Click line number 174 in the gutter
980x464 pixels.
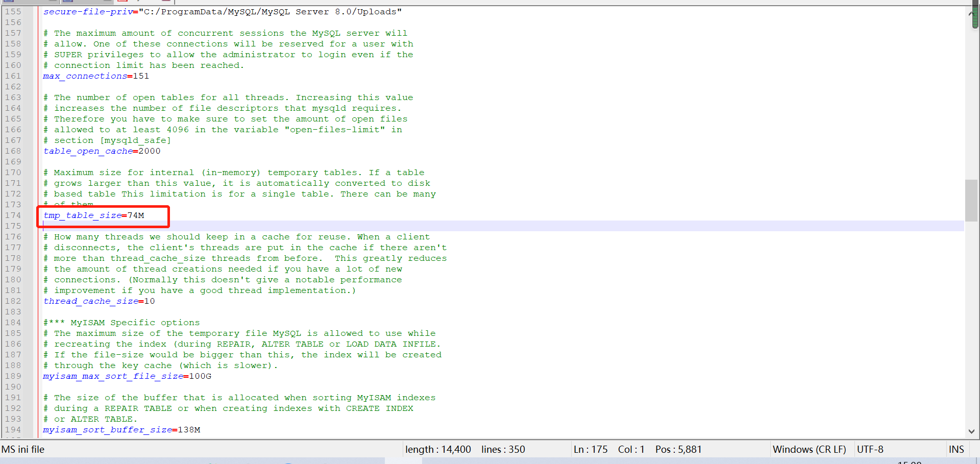point(14,215)
